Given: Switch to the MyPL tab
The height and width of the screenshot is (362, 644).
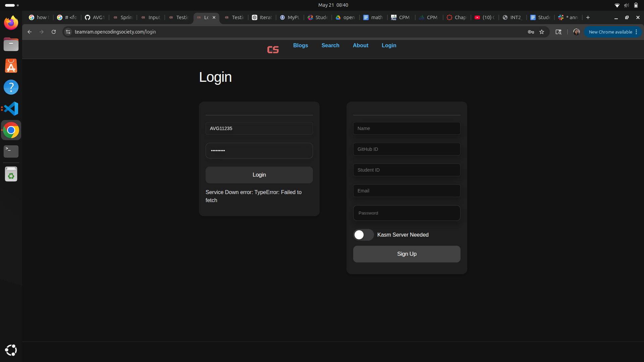Looking at the screenshot, I should [x=290, y=17].
